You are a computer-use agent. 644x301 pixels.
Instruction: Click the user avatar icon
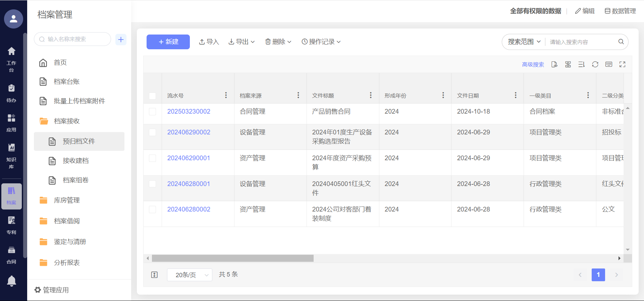(x=13, y=19)
